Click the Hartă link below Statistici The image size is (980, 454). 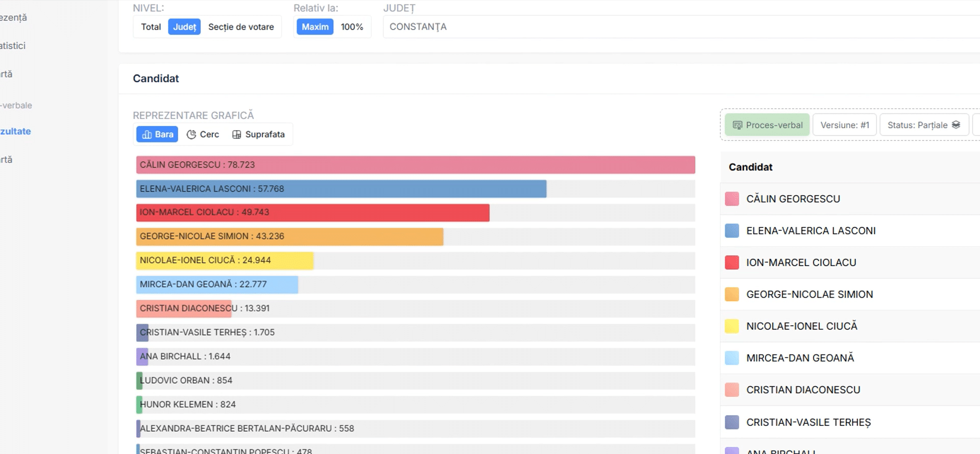pyautogui.click(x=6, y=74)
